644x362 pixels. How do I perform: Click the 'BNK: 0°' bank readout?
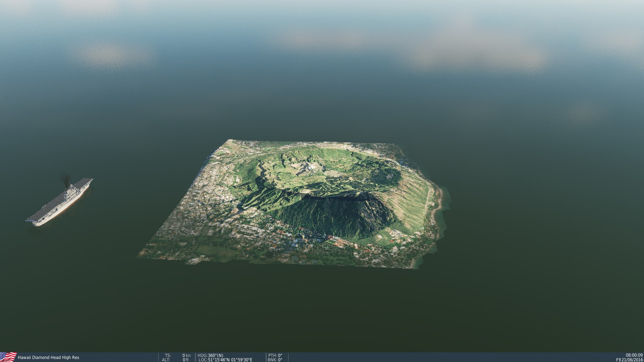(x=275, y=359)
